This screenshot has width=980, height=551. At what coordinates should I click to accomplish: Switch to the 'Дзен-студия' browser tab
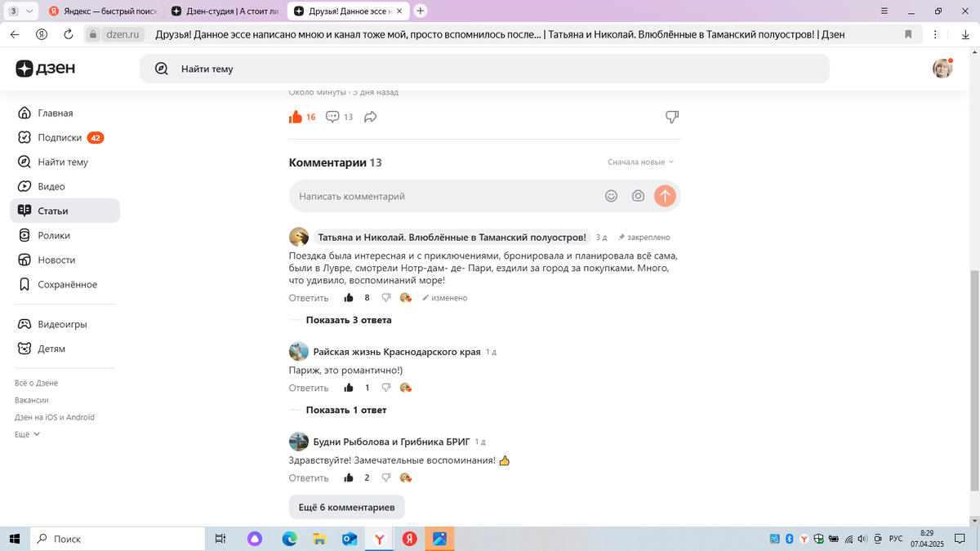[x=225, y=11]
